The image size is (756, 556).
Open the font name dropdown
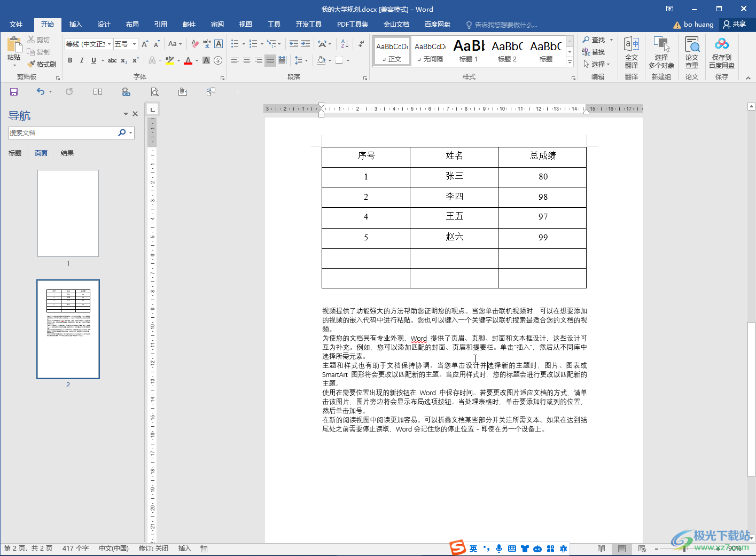point(110,44)
